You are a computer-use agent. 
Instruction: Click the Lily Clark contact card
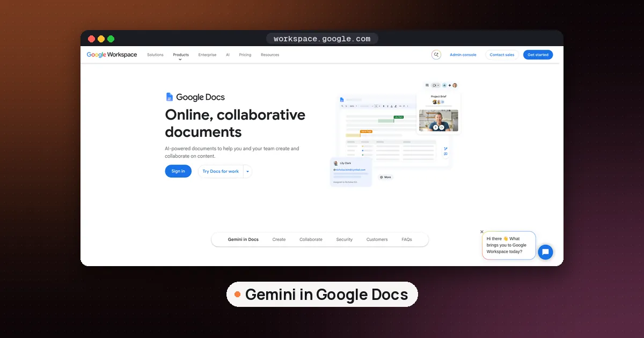pyautogui.click(x=351, y=172)
